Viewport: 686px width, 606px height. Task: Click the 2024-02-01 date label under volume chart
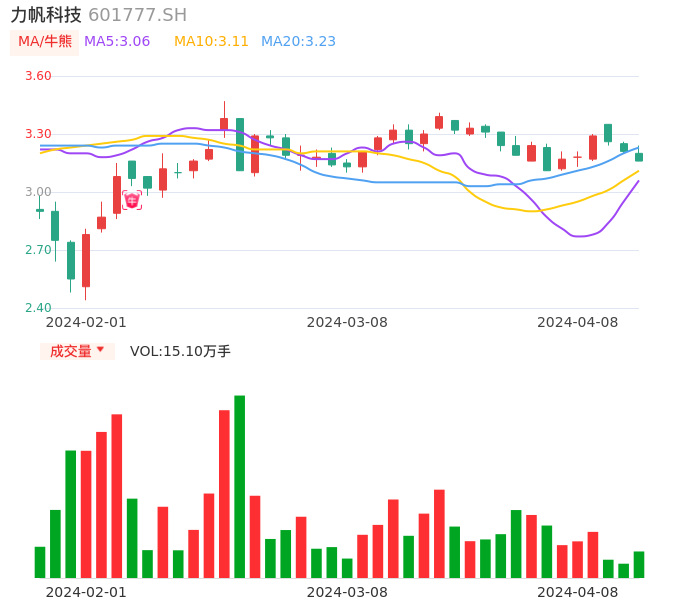click(86, 592)
